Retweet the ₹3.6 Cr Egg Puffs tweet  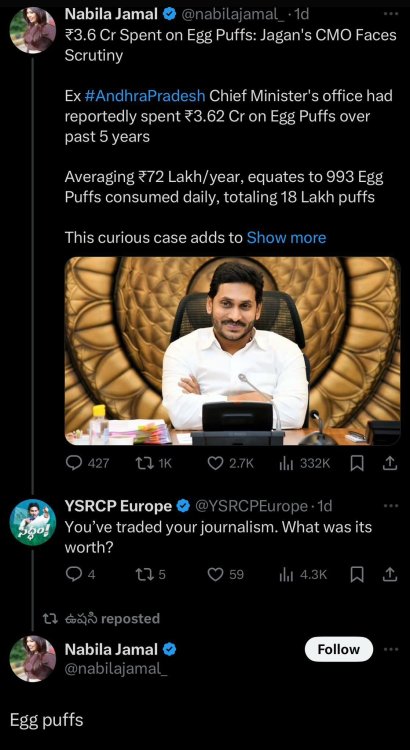154,463
